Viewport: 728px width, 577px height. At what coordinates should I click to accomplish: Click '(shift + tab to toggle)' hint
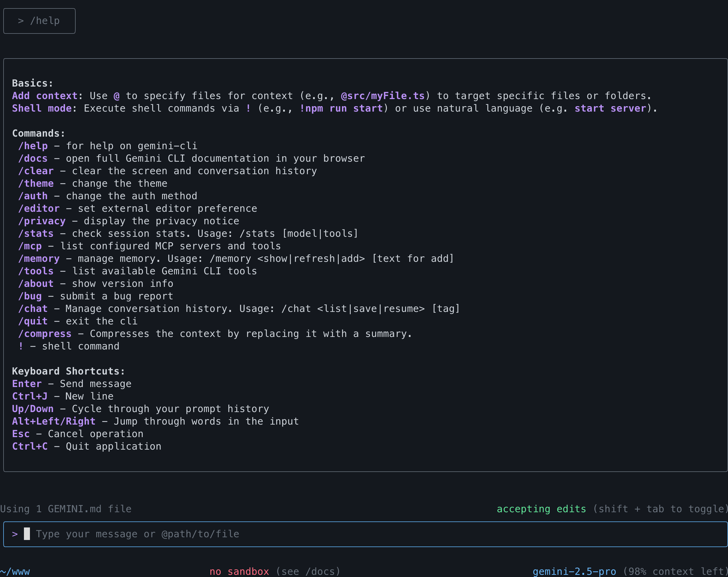pyautogui.click(x=660, y=509)
